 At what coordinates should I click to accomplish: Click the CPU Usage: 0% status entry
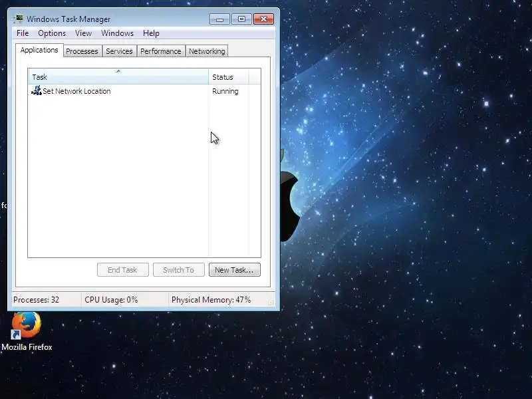point(111,300)
